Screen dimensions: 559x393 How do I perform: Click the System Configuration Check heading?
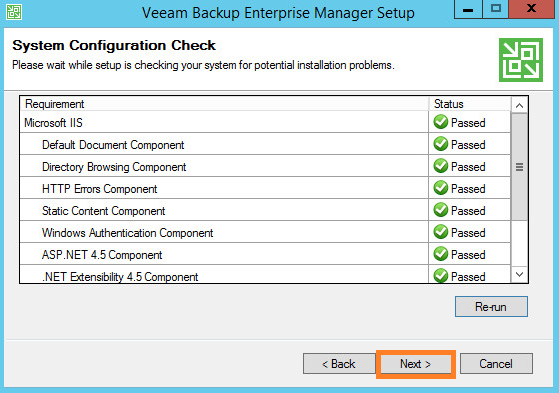(114, 45)
